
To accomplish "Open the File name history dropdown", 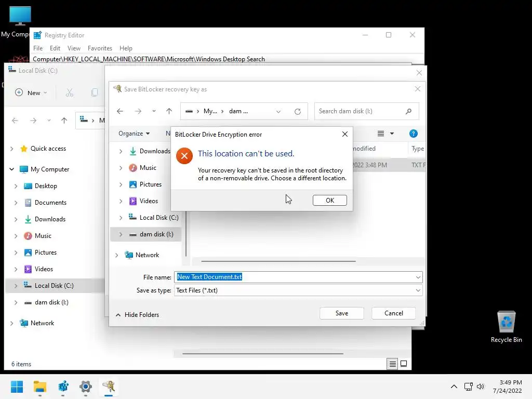I will pyautogui.click(x=418, y=277).
